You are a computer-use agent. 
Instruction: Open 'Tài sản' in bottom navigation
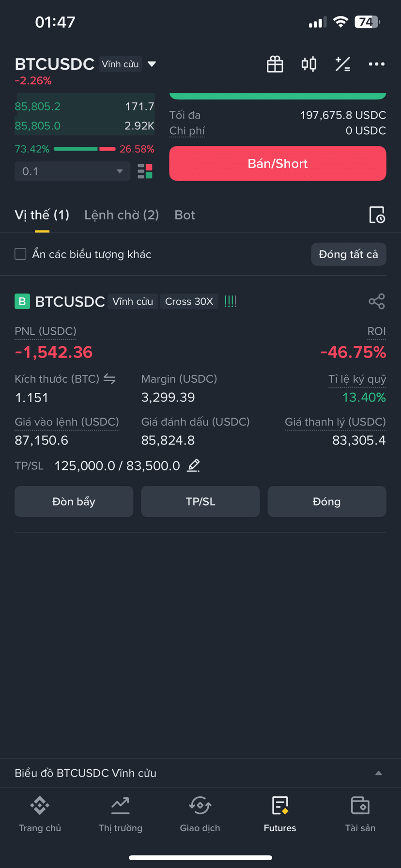(x=360, y=815)
